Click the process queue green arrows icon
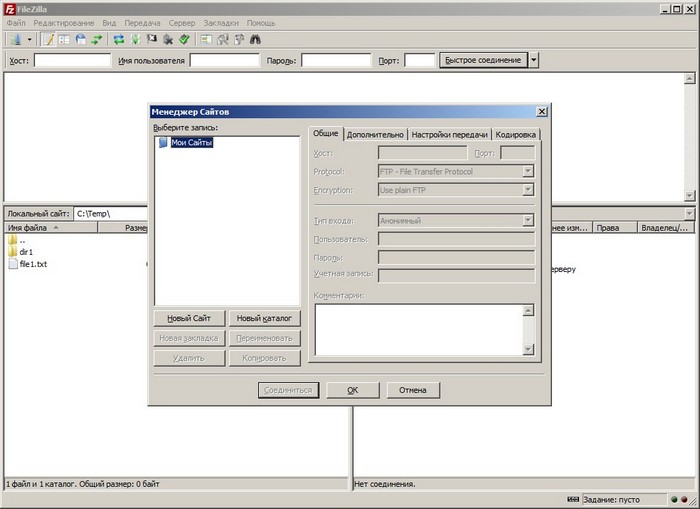Viewport: 700px width, 509px height. pyautogui.click(x=135, y=40)
